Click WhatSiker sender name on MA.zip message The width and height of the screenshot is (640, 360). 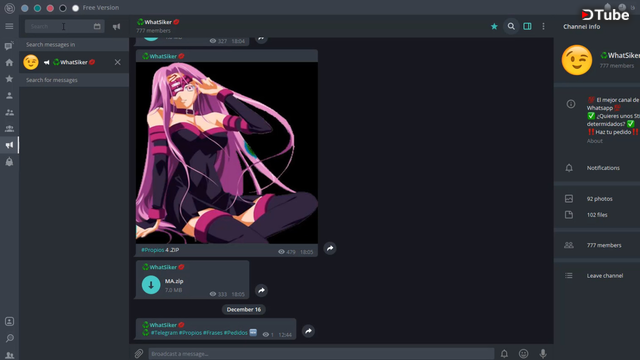163,267
